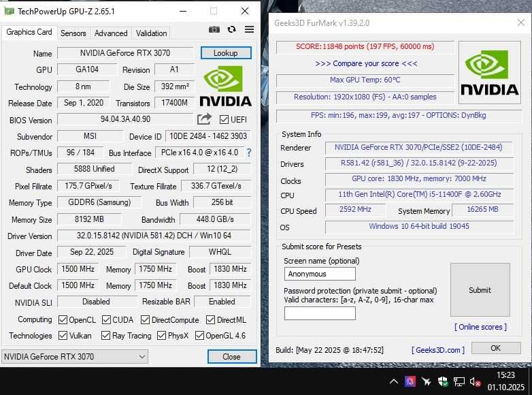The width and height of the screenshot is (532, 395).
Task: Click the FurMark Renderer value field
Action: point(418,147)
